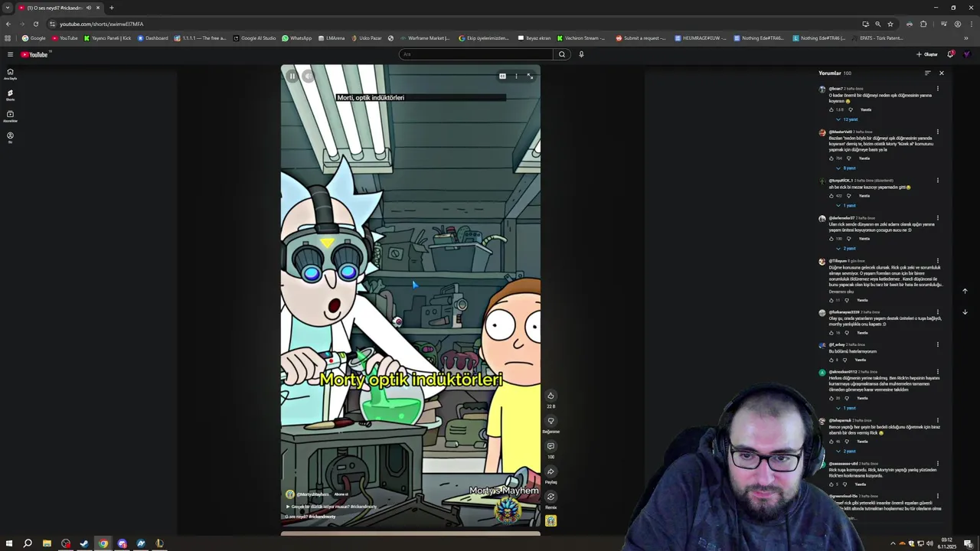Reply to @bcan7 with Yanıtla

(x=866, y=109)
